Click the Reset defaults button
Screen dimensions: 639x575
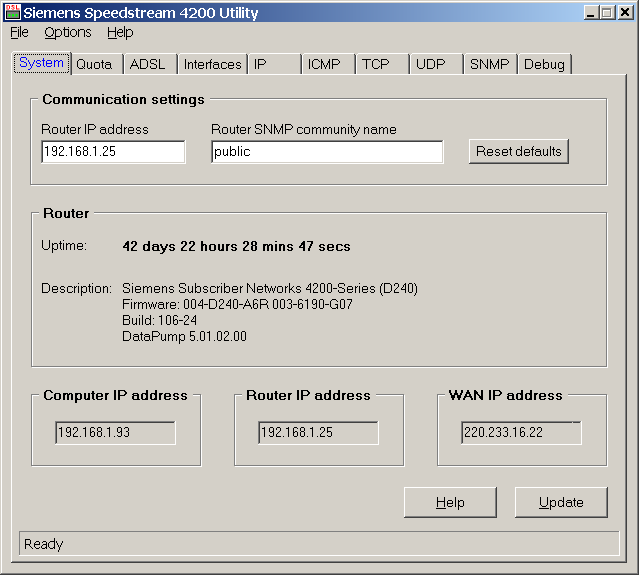coord(519,152)
